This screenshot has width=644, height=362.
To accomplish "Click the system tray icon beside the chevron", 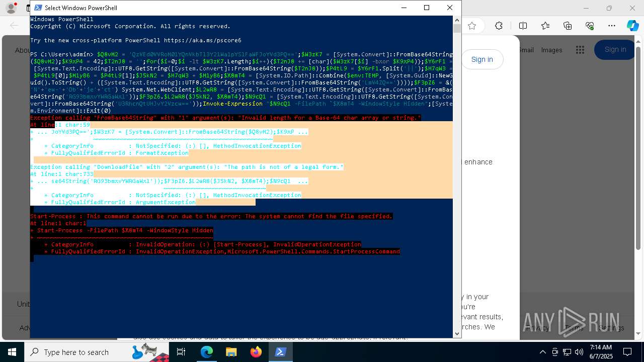I will 554,352.
